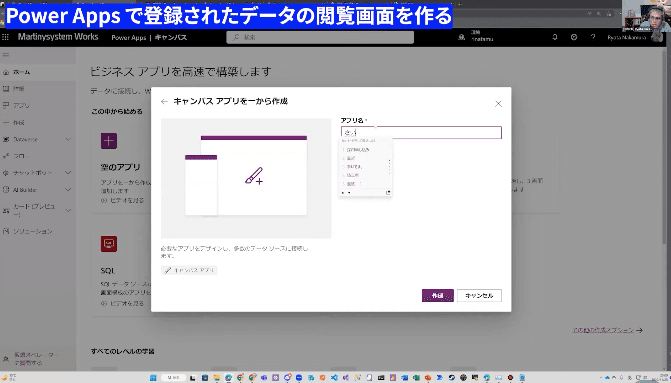Open the help question mark icon

[593, 37]
